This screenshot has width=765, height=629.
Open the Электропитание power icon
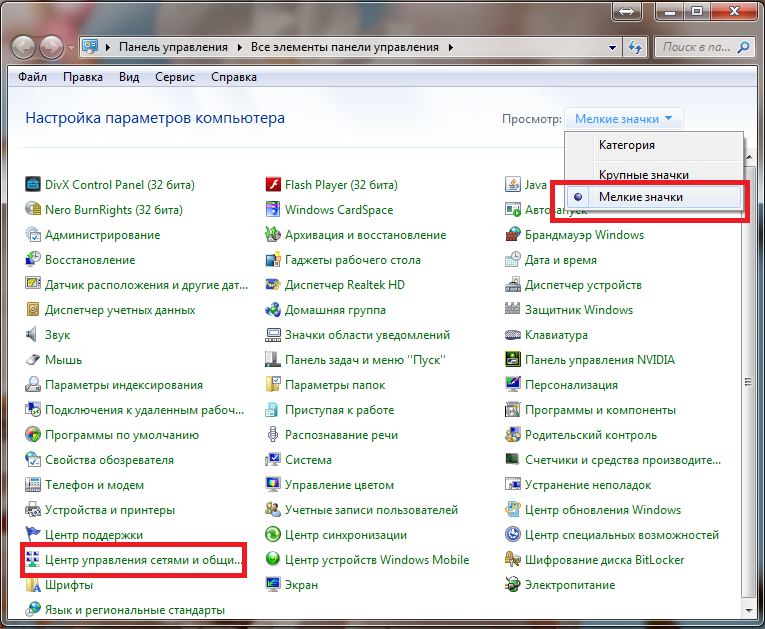512,585
